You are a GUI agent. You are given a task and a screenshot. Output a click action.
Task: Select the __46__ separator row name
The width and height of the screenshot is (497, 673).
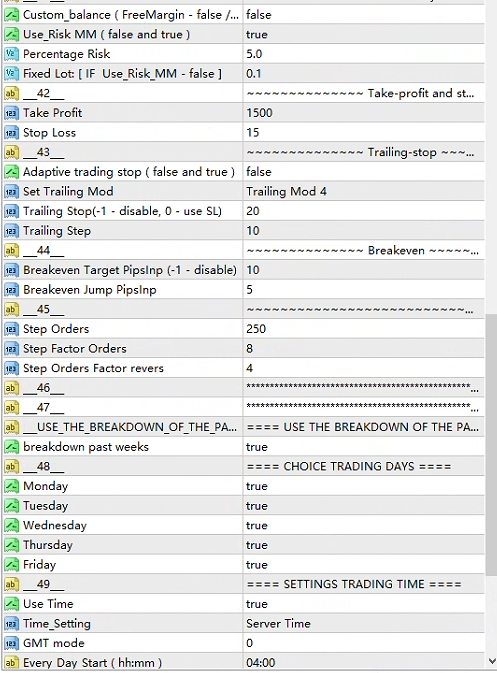(43, 388)
